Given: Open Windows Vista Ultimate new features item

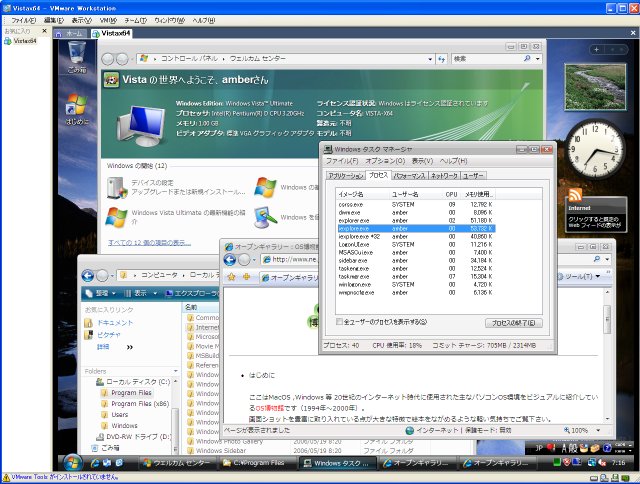Looking at the screenshot, I should [176, 217].
